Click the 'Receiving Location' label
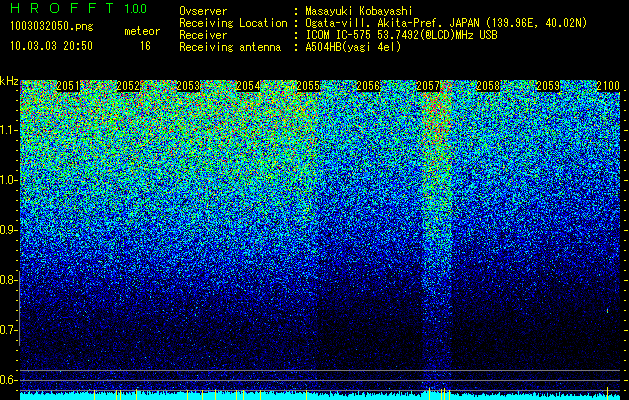Image resolution: width=629 pixels, height=400 pixels. pyautogui.click(x=233, y=23)
